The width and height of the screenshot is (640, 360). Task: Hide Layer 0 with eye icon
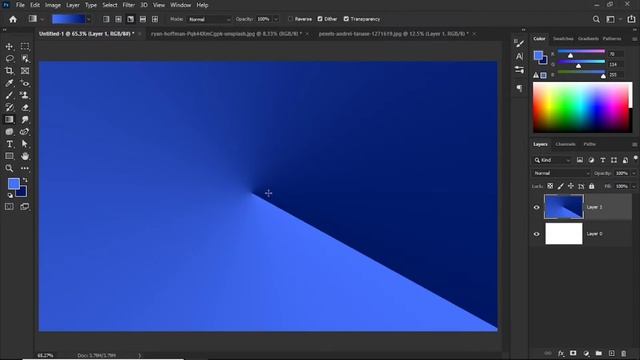click(x=537, y=234)
